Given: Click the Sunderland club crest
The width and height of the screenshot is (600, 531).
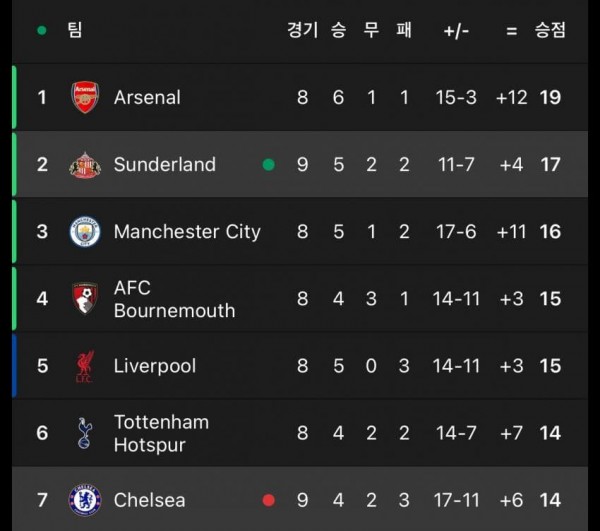Looking at the screenshot, I should point(85,164).
